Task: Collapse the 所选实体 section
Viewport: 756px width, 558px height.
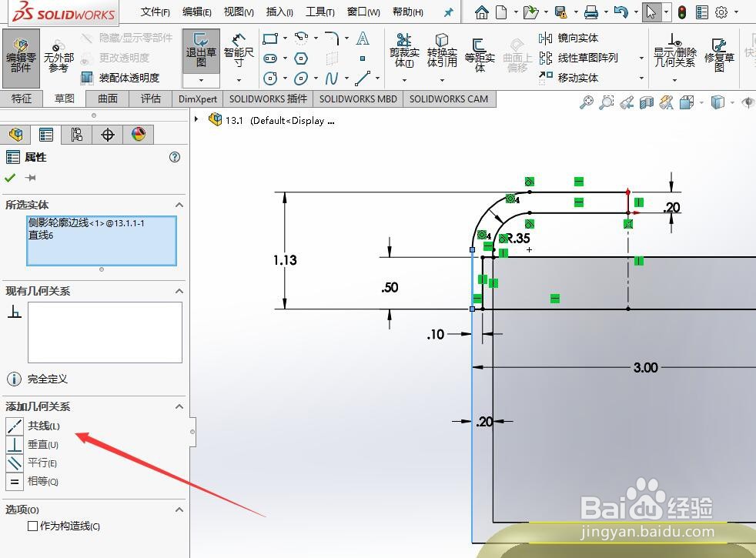Action: tap(179, 205)
